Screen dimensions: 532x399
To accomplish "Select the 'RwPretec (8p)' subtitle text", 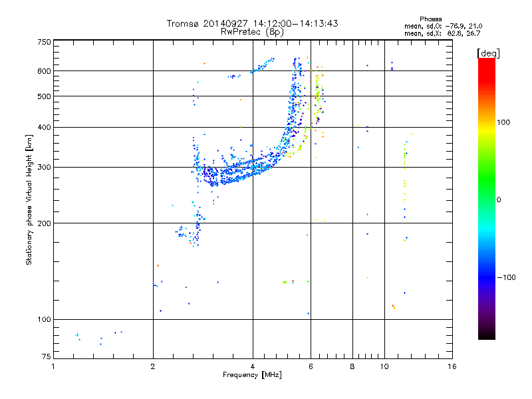I will coord(252,32).
